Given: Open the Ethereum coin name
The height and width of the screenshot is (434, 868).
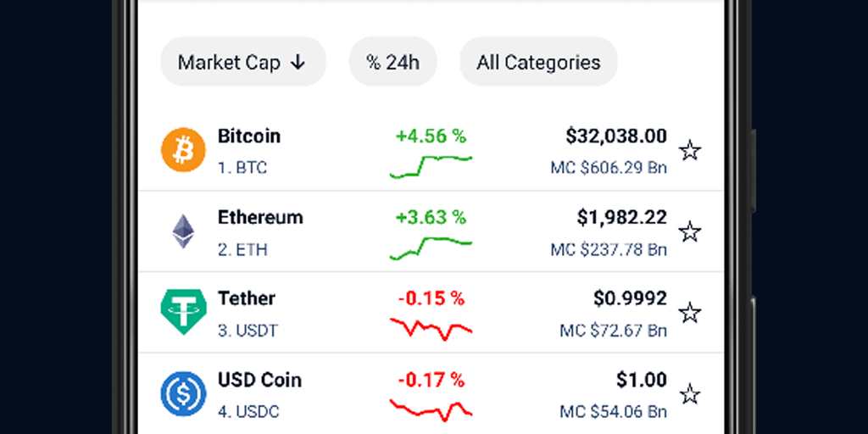Looking at the screenshot, I should coord(260,217).
